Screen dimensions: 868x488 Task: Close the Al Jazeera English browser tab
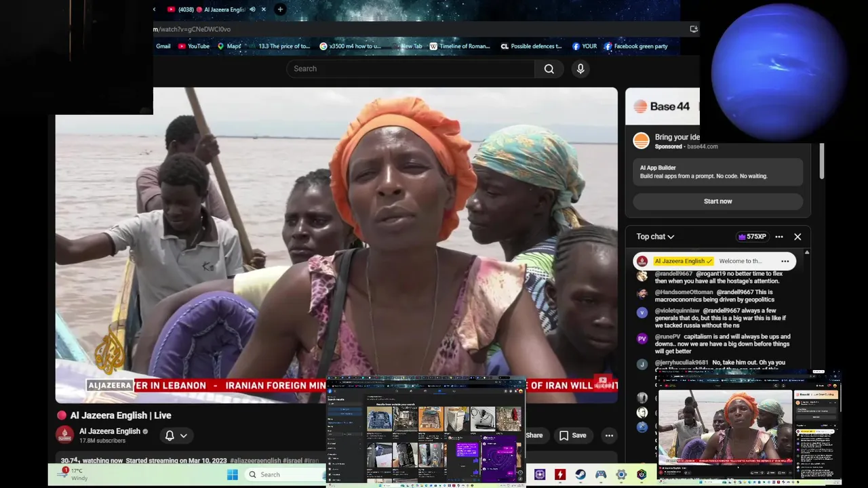pos(264,9)
